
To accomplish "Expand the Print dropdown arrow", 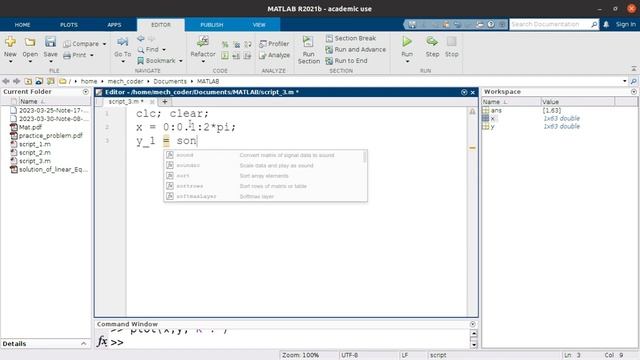I will (x=92, y=55).
